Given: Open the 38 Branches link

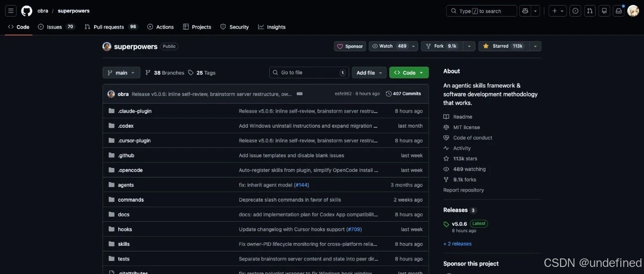Looking at the screenshot, I should (165, 73).
